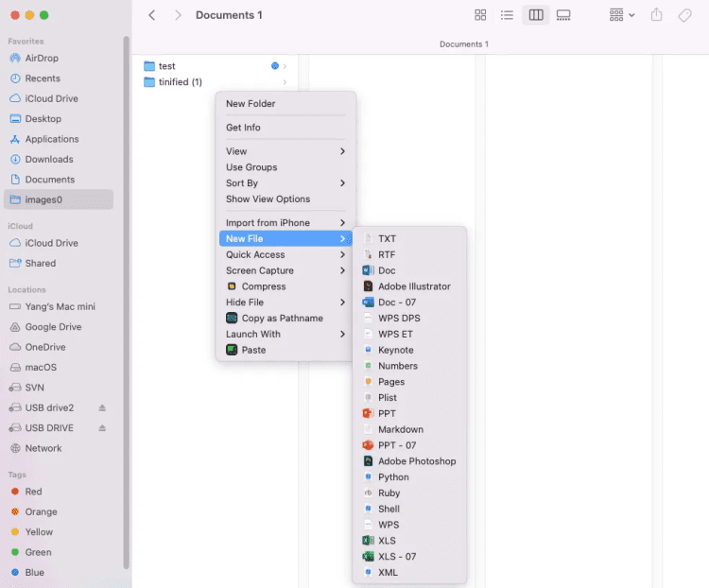The width and height of the screenshot is (709, 588).
Task: Switch to column view
Action: click(536, 15)
